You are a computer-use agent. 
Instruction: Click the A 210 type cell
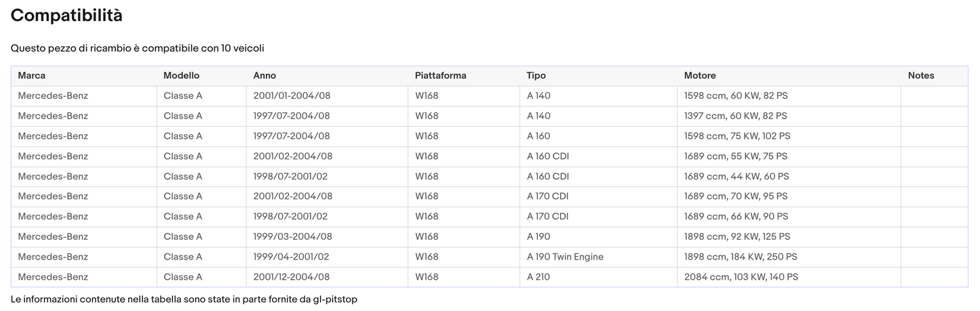pos(538,277)
